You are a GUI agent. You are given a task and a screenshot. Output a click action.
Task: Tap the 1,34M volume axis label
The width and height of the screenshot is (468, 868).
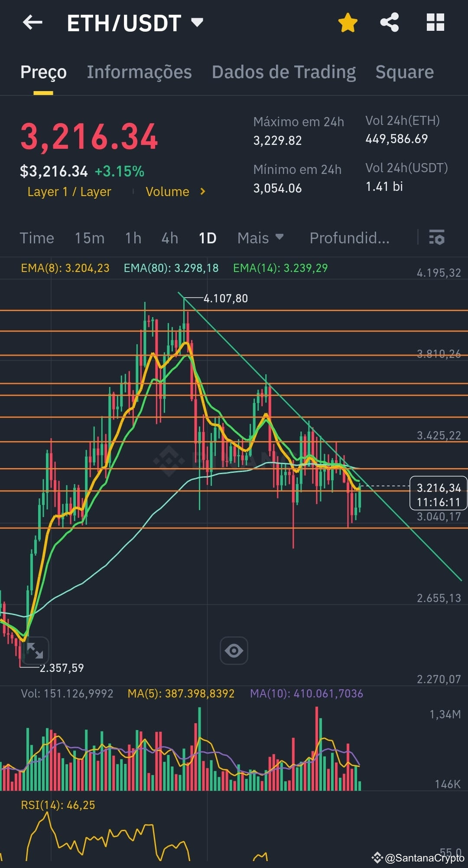(x=445, y=714)
